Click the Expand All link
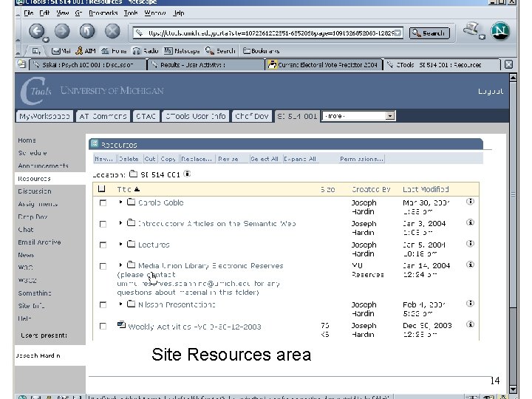This screenshot has width=532, height=399. (x=300, y=159)
